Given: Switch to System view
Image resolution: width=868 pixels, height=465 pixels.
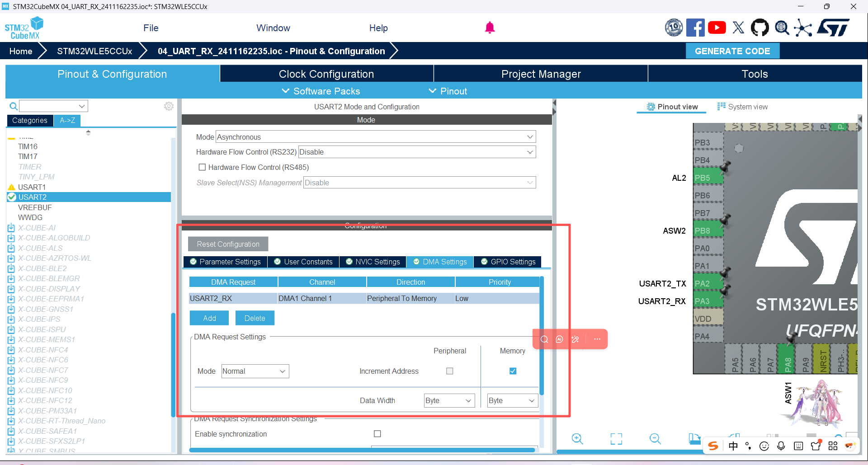Looking at the screenshot, I should click(x=742, y=107).
